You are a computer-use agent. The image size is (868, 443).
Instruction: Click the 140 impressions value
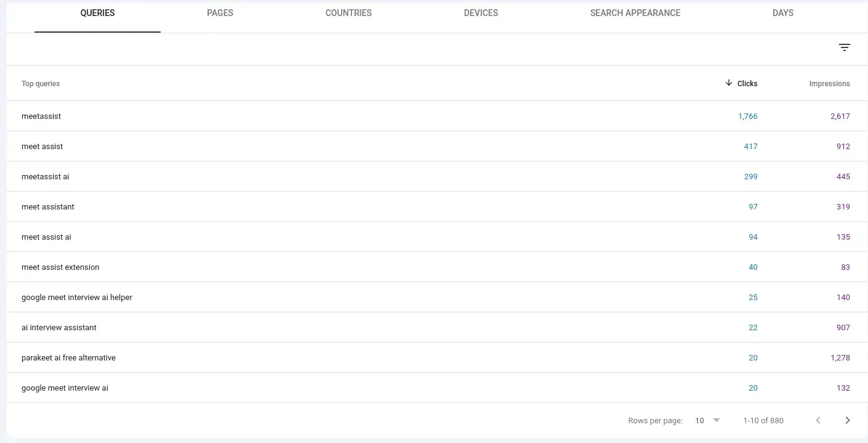pos(843,297)
